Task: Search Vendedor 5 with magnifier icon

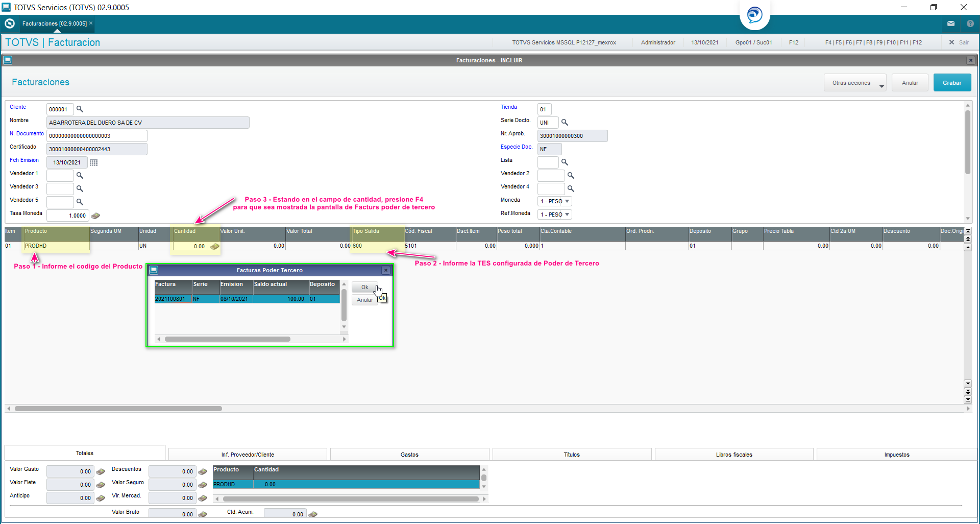Action: (80, 202)
